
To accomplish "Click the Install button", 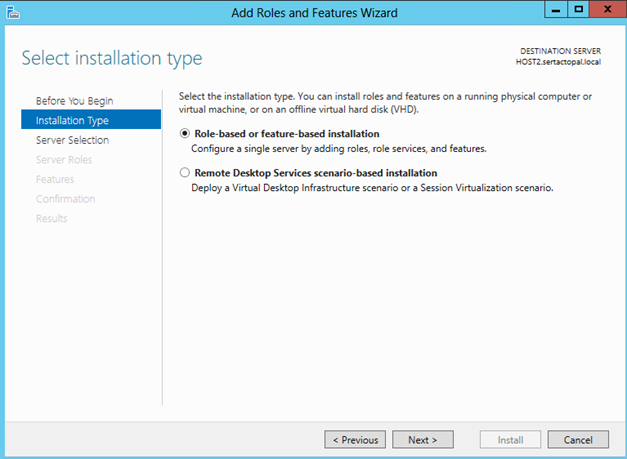I will pyautogui.click(x=508, y=439).
